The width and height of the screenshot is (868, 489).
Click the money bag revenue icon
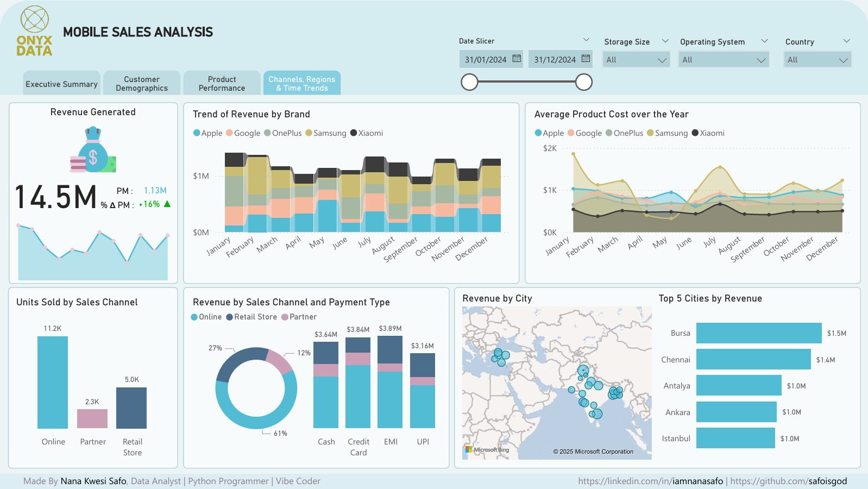93,150
